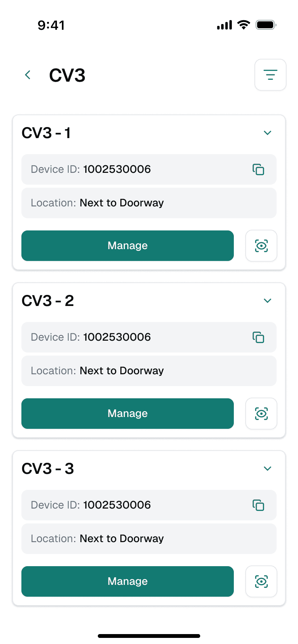Copy Device ID of CV3 - 1
The width and height of the screenshot is (298, 644).
point(258,169)
